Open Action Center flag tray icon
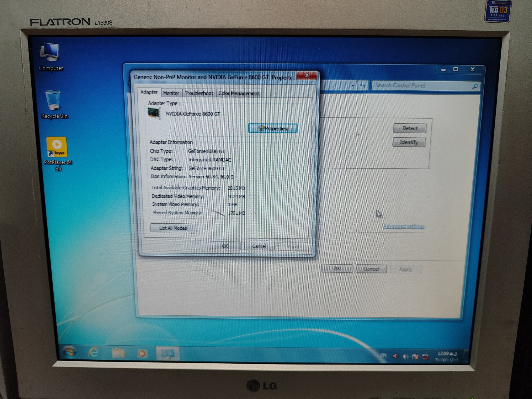The height and width of the screenshot is (399, 532). click(415, 356)
